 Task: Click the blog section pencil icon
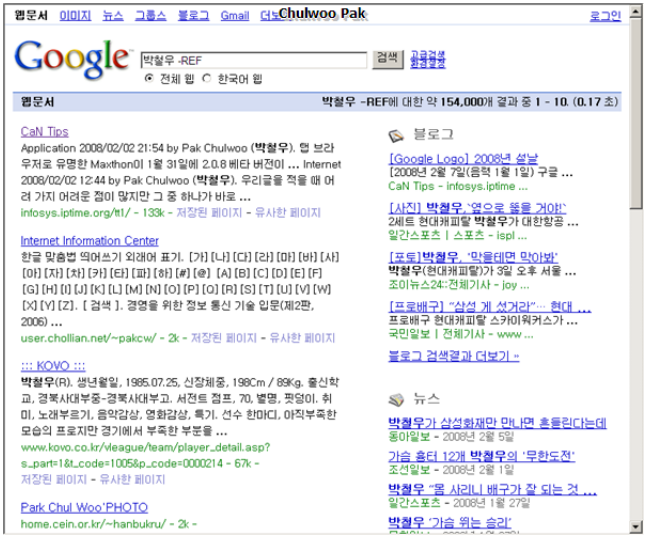[396, 135]
